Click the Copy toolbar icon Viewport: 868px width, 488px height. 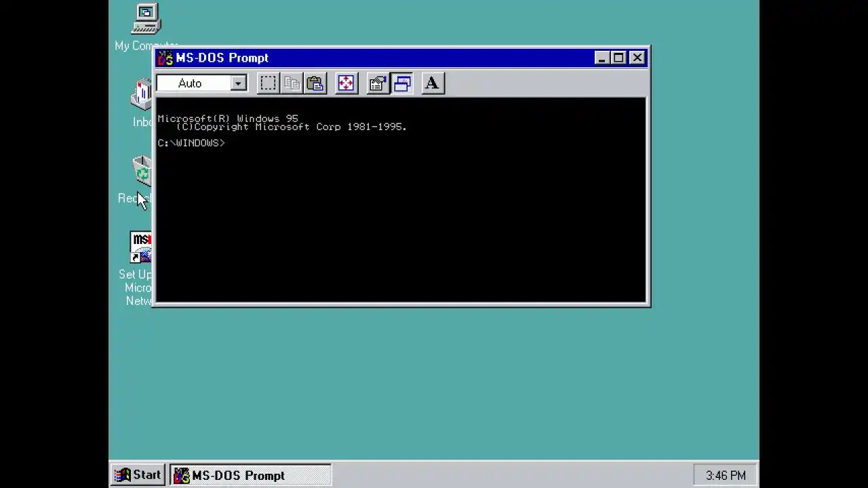[x=292, y=83]
